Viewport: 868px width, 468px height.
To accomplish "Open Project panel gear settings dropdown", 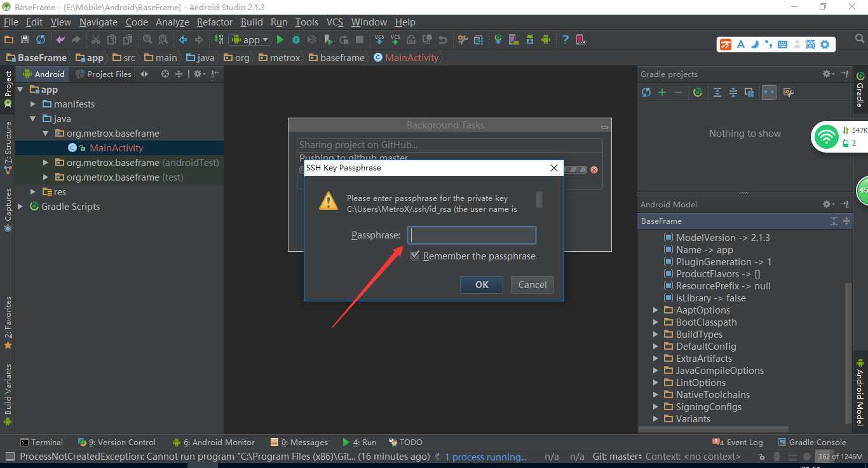I will (199, 74).
